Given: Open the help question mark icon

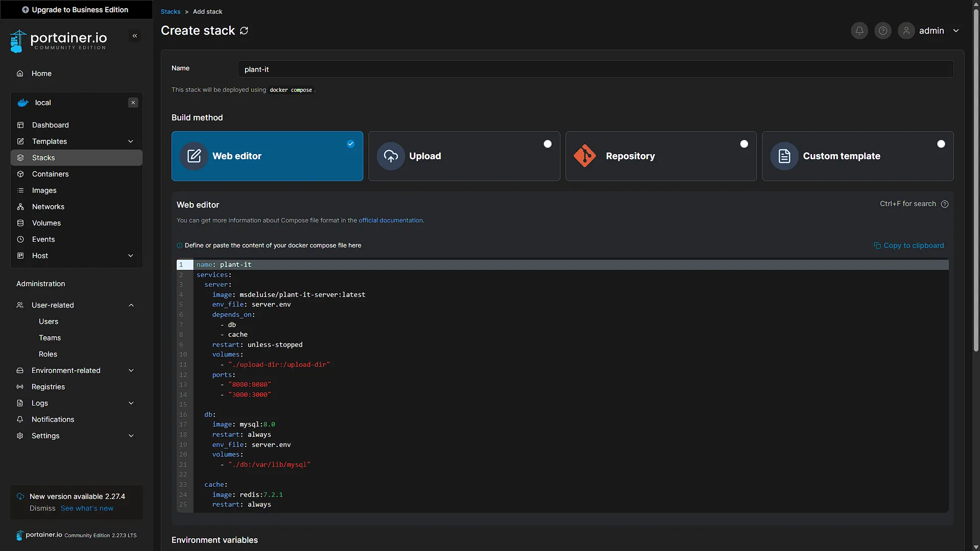Looking at the screenshot, I should pos(883,31).
